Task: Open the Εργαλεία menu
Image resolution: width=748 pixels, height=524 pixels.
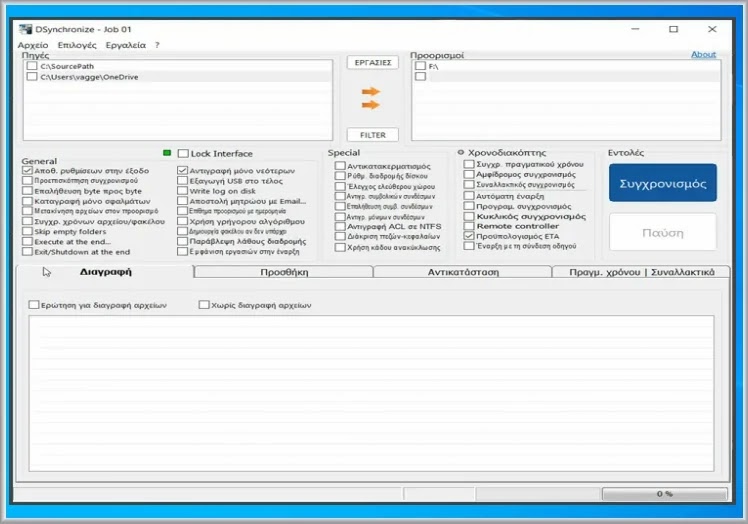Action: click(126, 45)
